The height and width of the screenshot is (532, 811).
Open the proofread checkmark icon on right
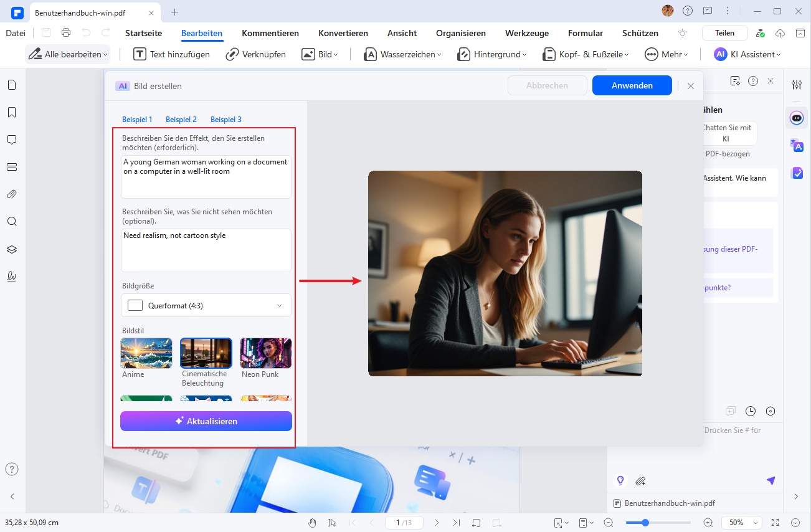pyautogui.click(x=797, y=173)
